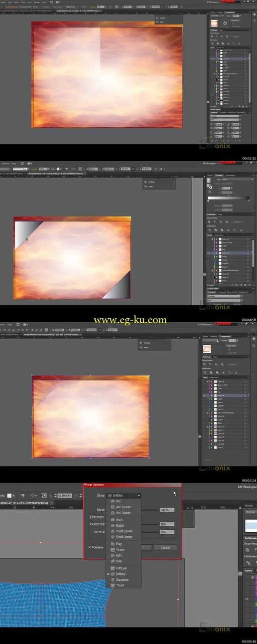Viewport: 257px width, 644px height.
Task: Pick the Bulge warp icon
Action: tap(112, 526)
